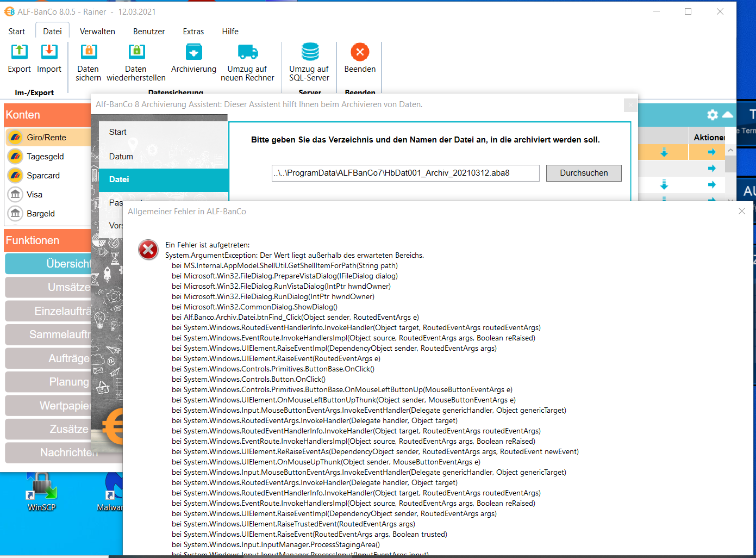Click the archive file path input field
Viewport: 756px width, 558px height.
(x=405, y=173)
